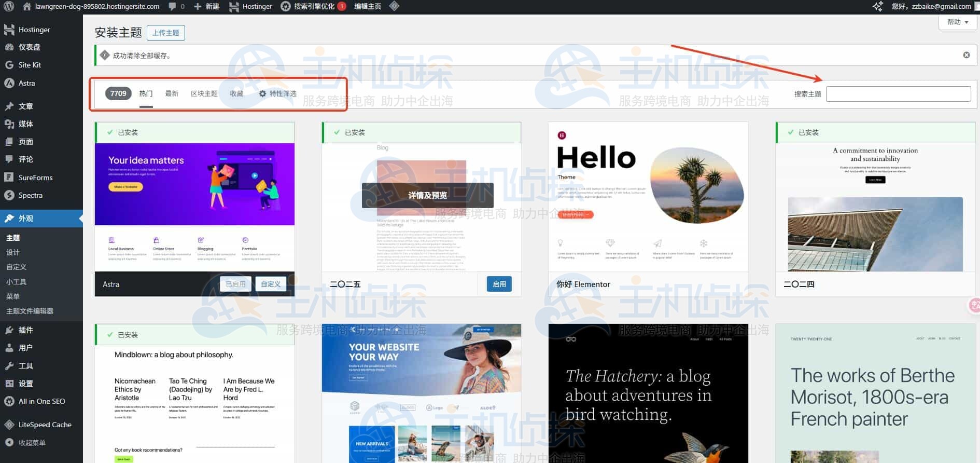Open the 搜索引擎优化 SEO gear icon

coord(285,6)
